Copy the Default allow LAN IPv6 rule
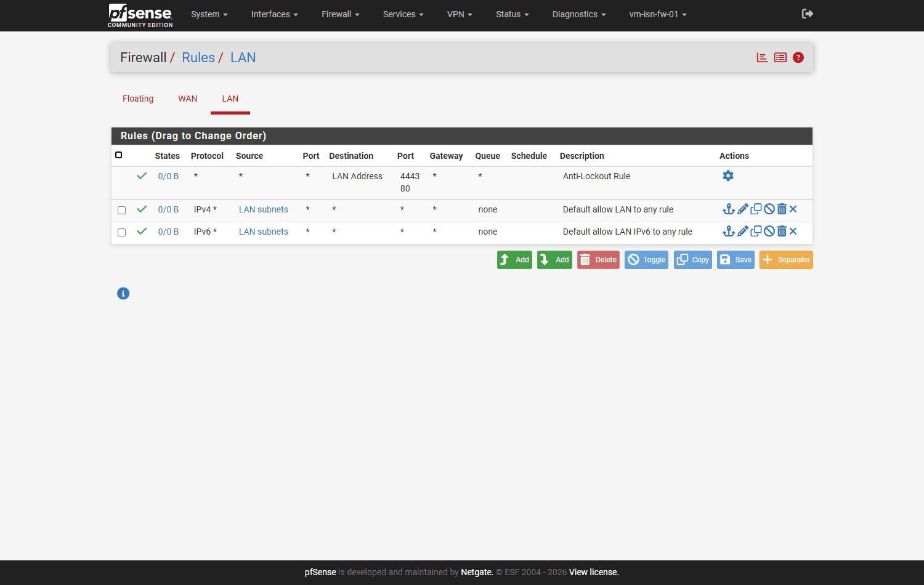 756,232
